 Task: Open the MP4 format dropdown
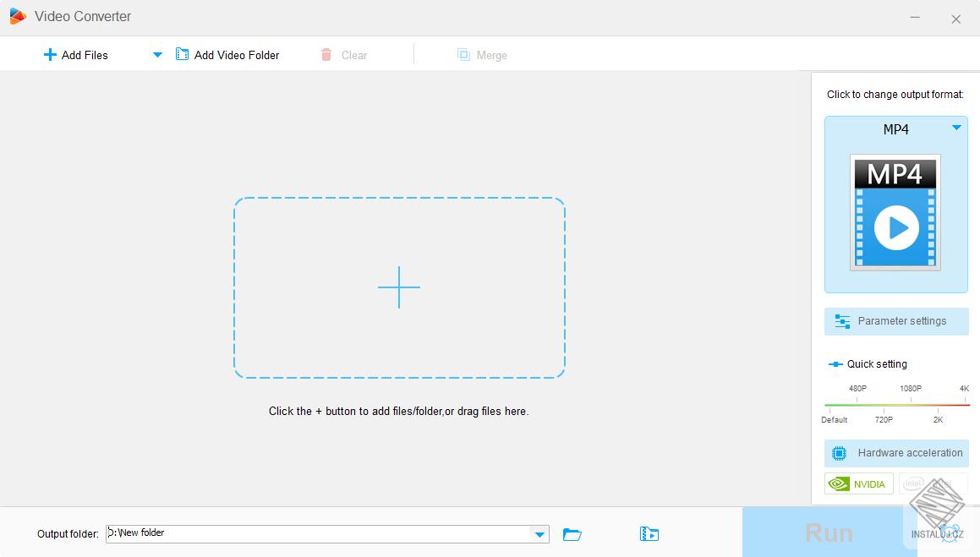click(x=956, y=128)
